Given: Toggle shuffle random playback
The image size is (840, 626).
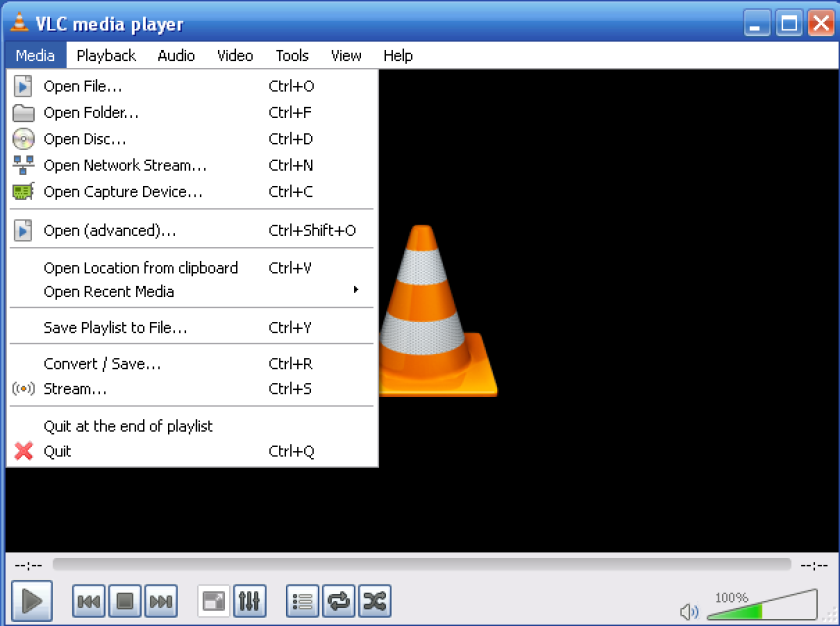Looking at the screenshot, I should pos(374,601).
